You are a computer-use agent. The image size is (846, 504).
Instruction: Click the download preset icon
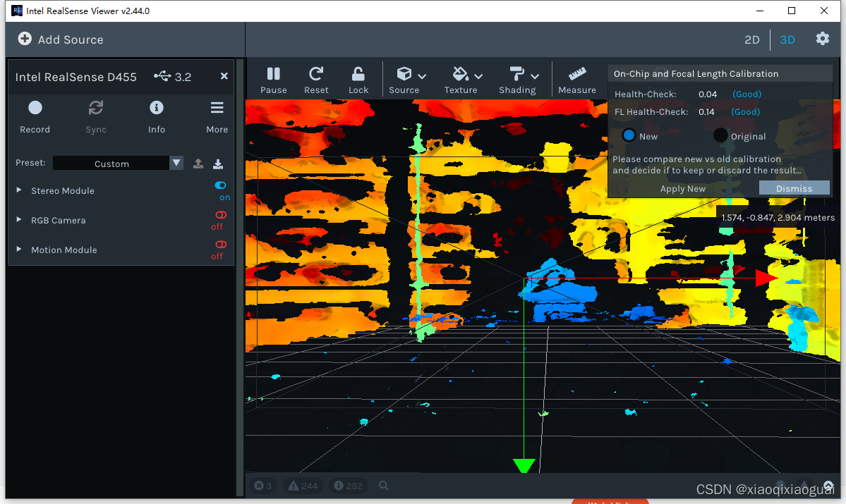tap(218, 164)
